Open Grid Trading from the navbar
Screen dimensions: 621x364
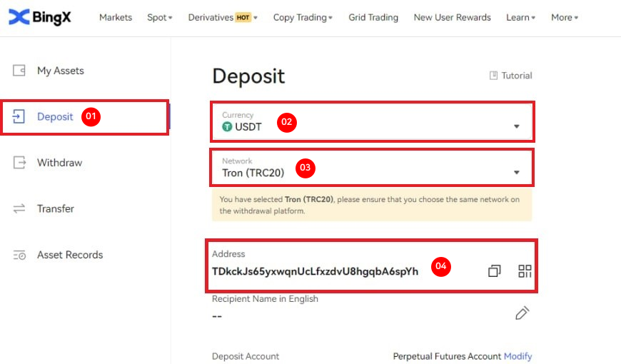(373, 17)
